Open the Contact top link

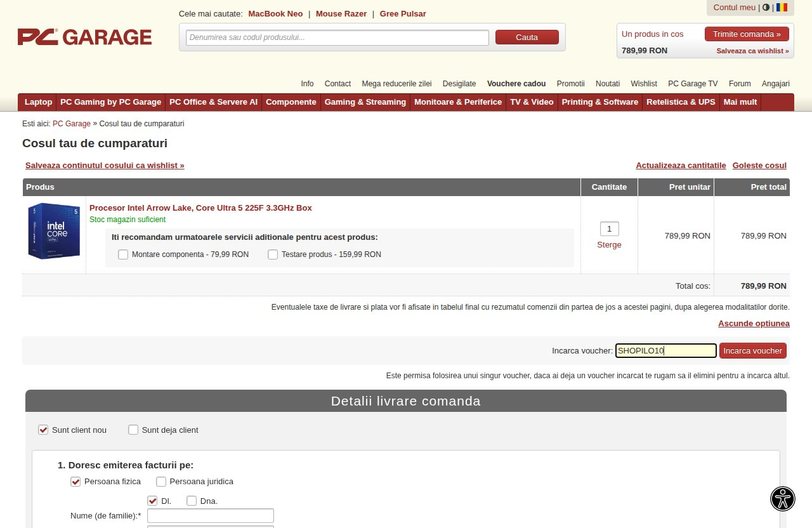(x=337, y=84)
